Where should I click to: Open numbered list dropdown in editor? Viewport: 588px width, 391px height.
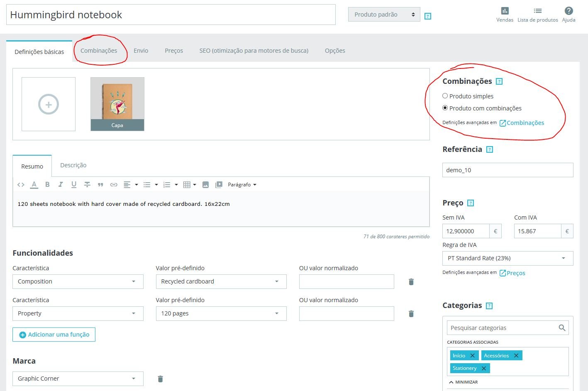[171, 185]
